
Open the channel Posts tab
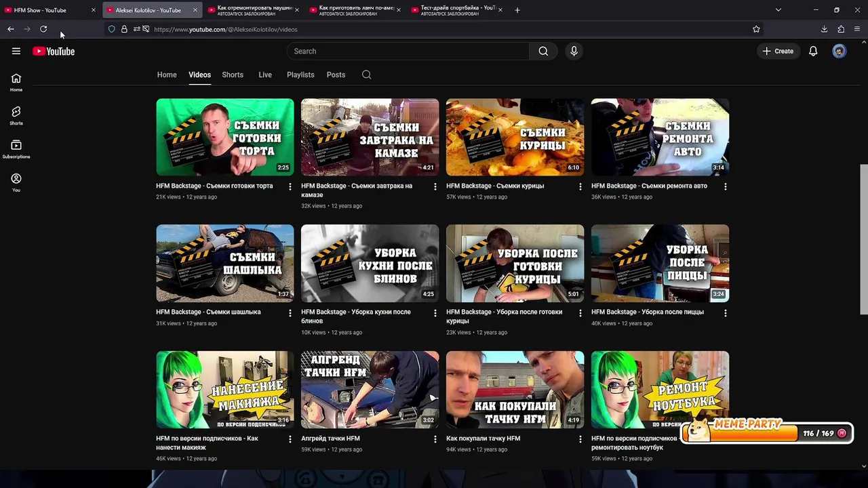(336, 75)
